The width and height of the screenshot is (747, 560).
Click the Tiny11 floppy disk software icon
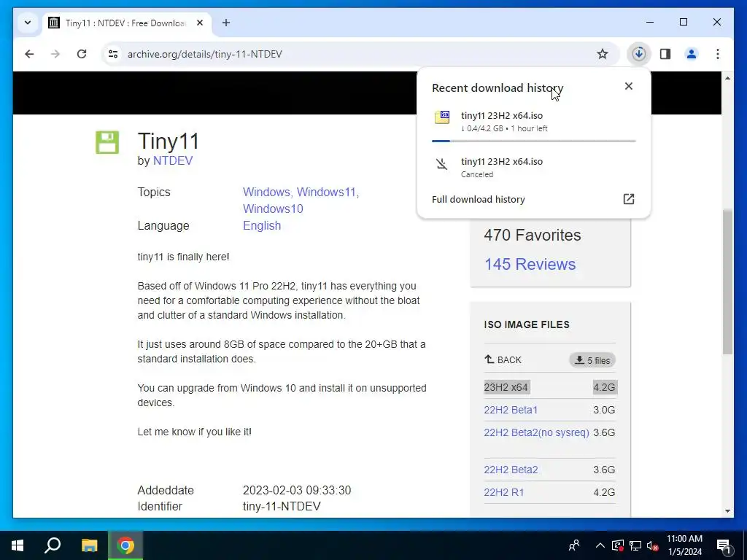click(x=107, y=142)
